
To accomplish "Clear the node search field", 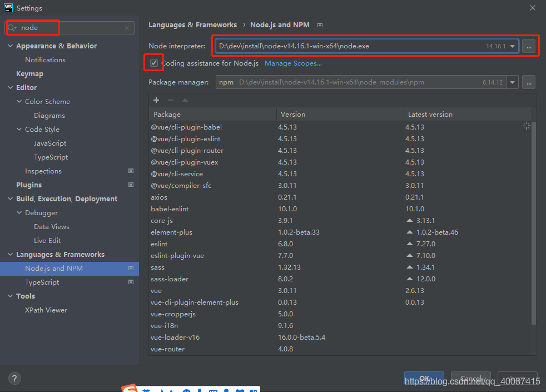I will pyautogui.click(x=127, y=27).
